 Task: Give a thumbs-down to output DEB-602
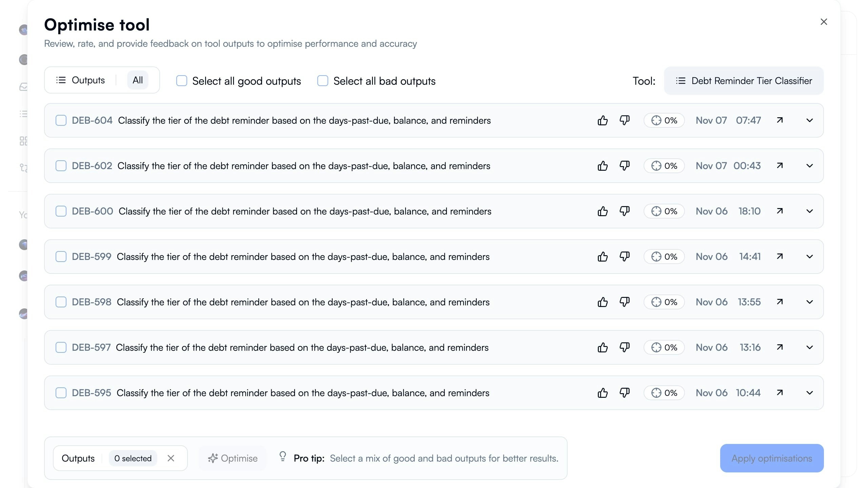pos(624,166)
